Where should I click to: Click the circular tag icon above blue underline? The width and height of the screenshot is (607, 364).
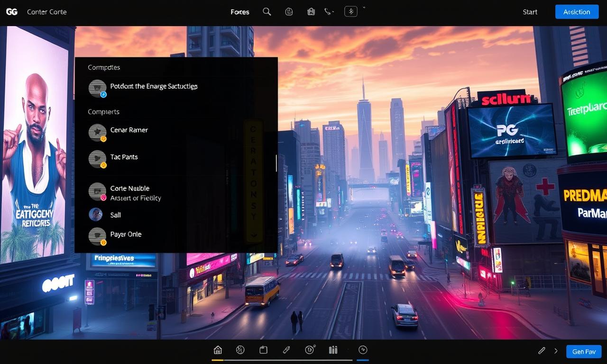pos(363,350)
